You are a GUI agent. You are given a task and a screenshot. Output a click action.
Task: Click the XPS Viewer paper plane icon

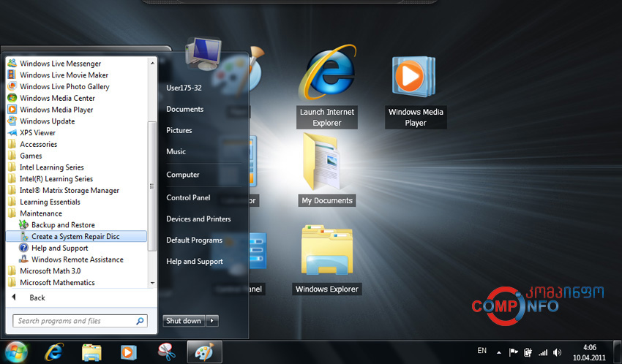point(12,133)
